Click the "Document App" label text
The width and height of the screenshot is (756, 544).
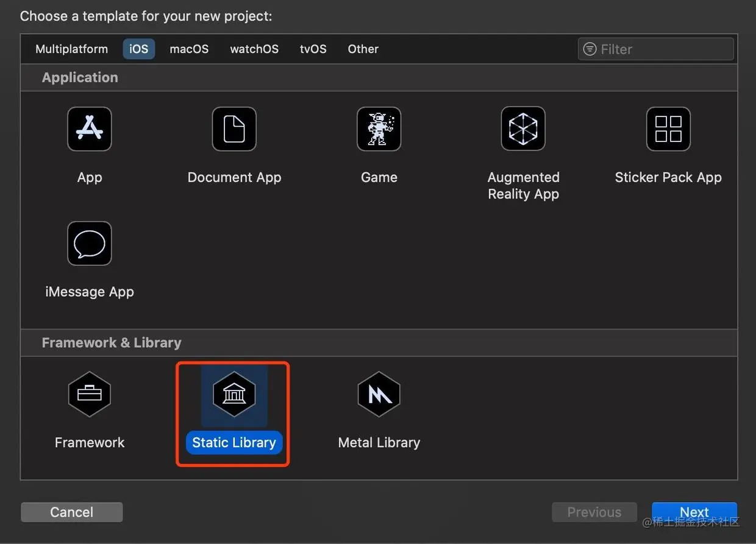pos(234,177)
